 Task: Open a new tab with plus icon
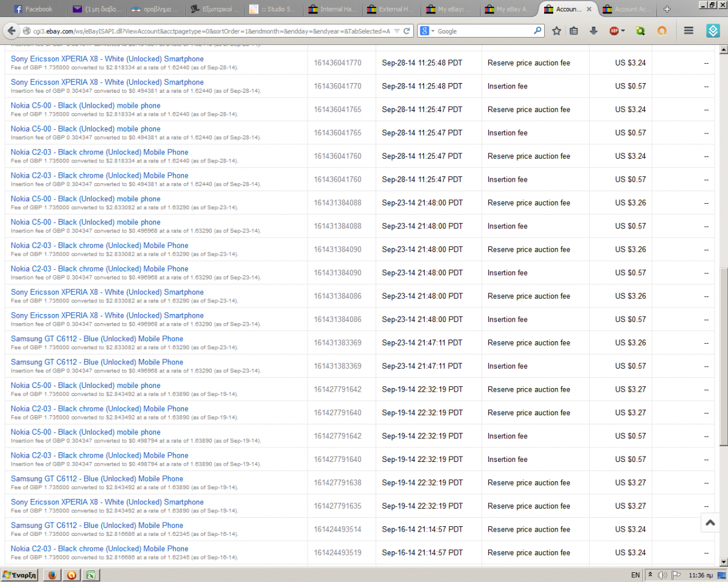pyautogui.click(x=667, y=9)
